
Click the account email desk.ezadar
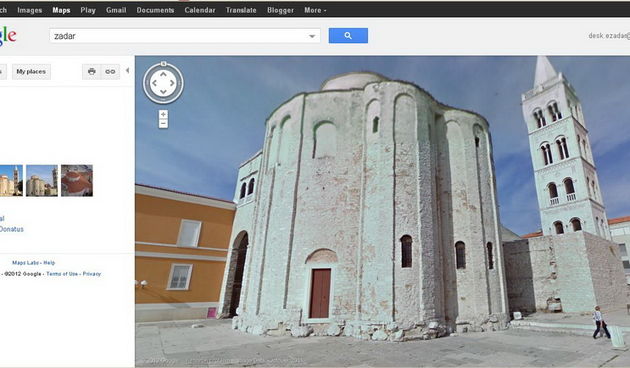click(x=609, y=36)
